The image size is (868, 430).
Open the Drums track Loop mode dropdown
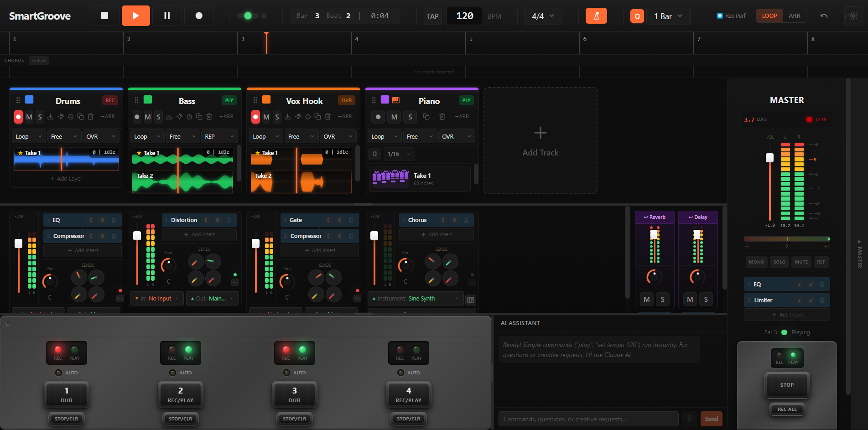[28, 136]
